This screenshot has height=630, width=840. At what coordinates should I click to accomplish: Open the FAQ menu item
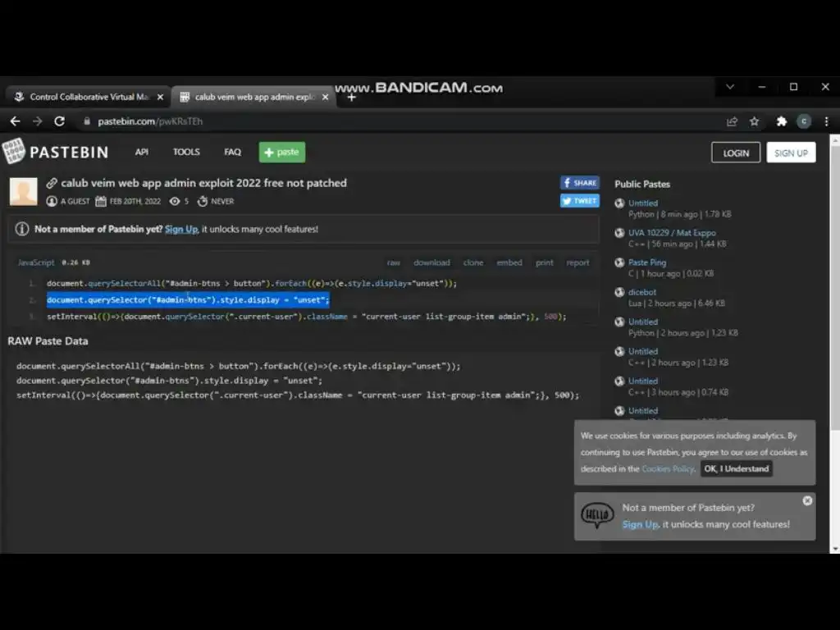pyautogui.click(x=232, y=152)
